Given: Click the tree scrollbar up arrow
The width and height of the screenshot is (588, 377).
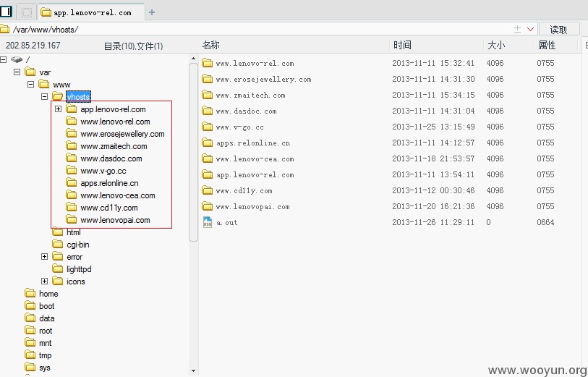Looking at the screenshot, I should (x=193, y=58).
